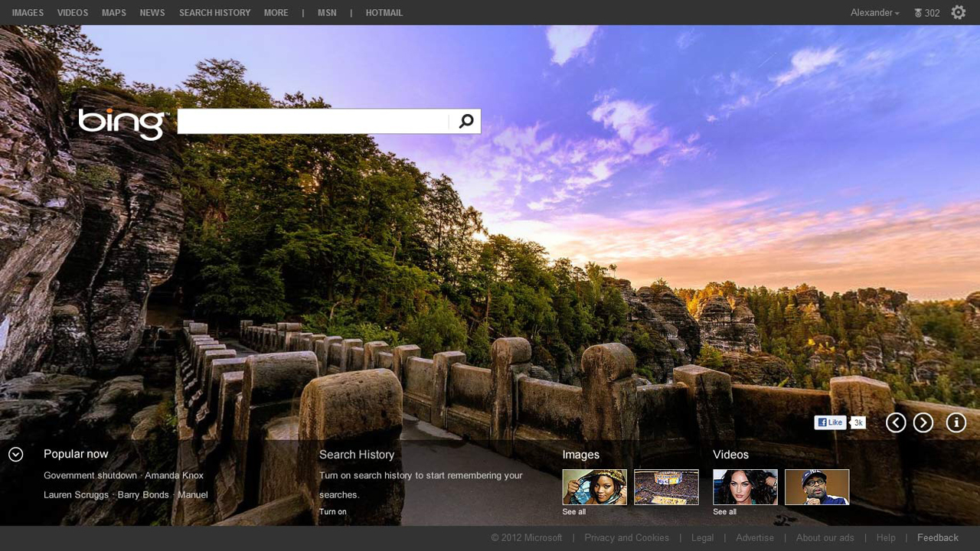Turn on search history remembering
980x551 pixels.
point(332,511)
